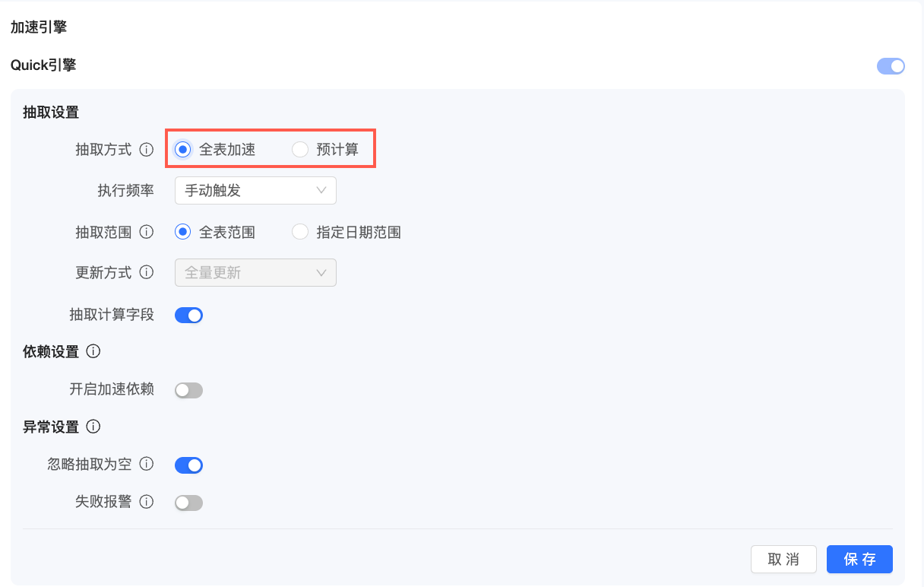The height and width of the screenshot is (587, 924).
Task: Disable the 忽略抽取为空 switch
Action: (188, 465)
